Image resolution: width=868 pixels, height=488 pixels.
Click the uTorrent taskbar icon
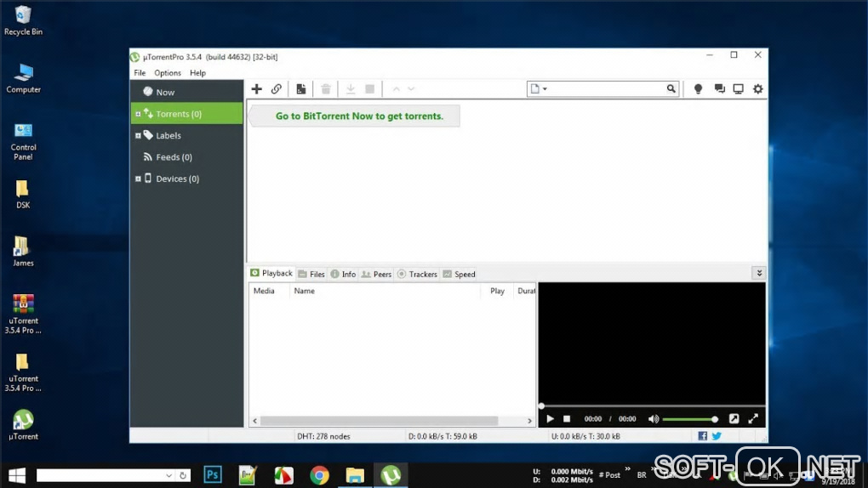click(391, 474)
